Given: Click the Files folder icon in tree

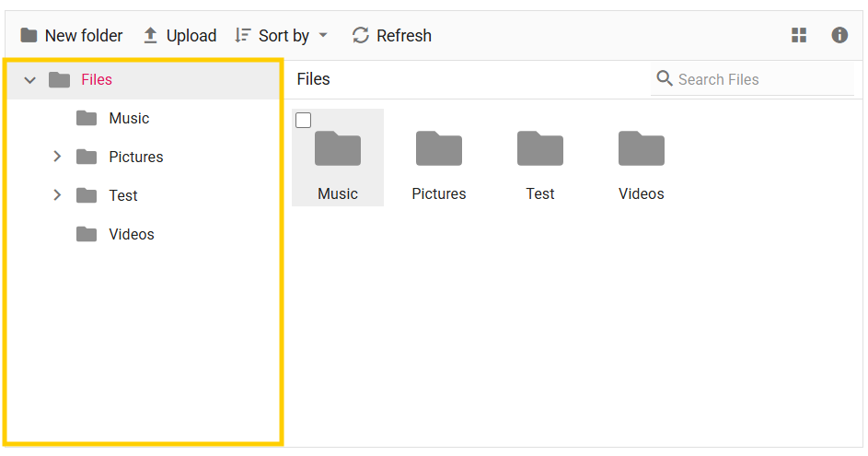Looking at the screenshot, I should 59,80.
